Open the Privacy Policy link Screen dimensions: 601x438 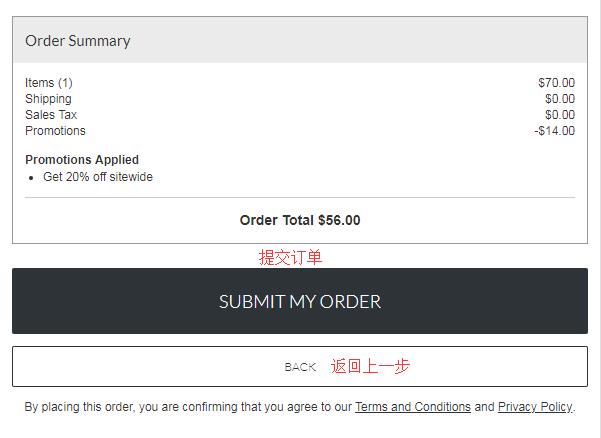pos(535,407)
